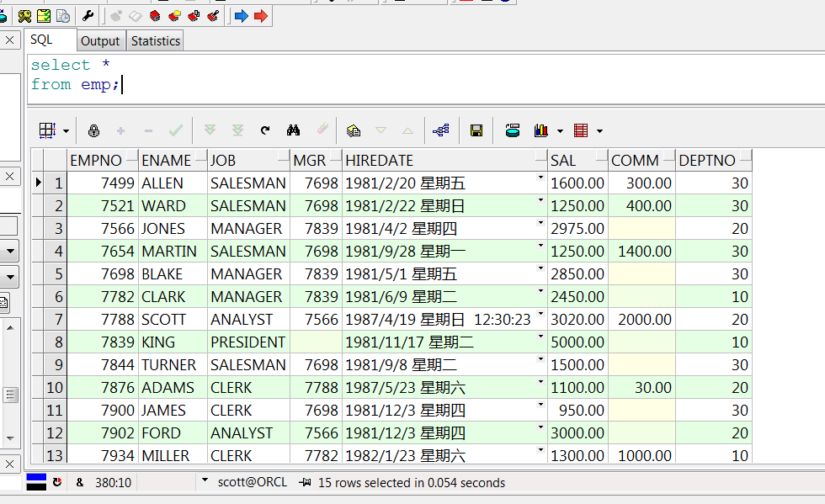Click the refresh query arrow icon
The height and width of the screenshot is (504, 825).
[265, 130]
